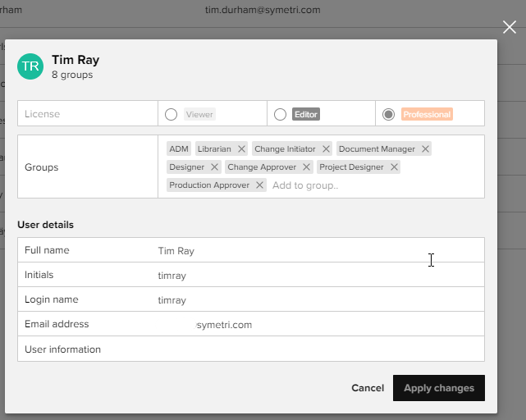526x420 pixels.
Task: Close the user dialog with the X icon
Action: coord(510,27)
